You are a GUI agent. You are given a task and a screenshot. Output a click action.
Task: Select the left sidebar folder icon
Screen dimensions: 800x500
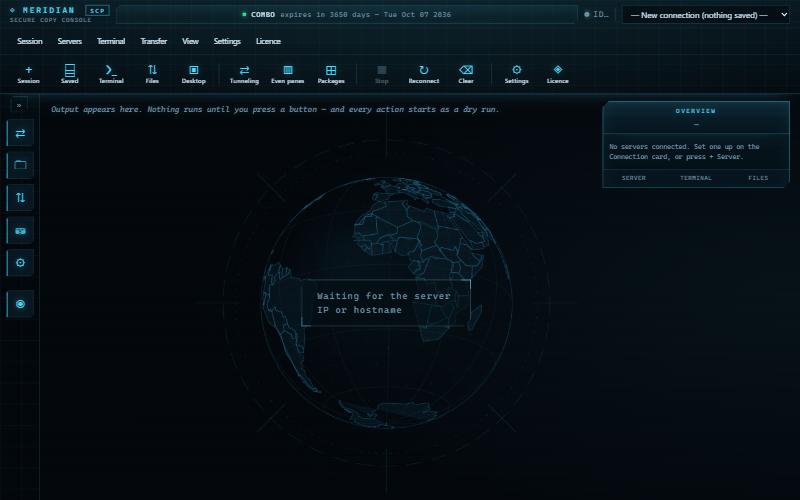coord(20,165)
